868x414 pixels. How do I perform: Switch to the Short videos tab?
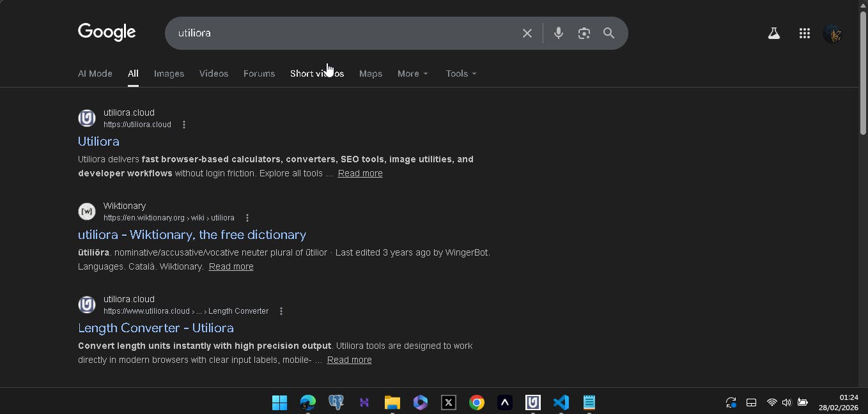(317, 73)
